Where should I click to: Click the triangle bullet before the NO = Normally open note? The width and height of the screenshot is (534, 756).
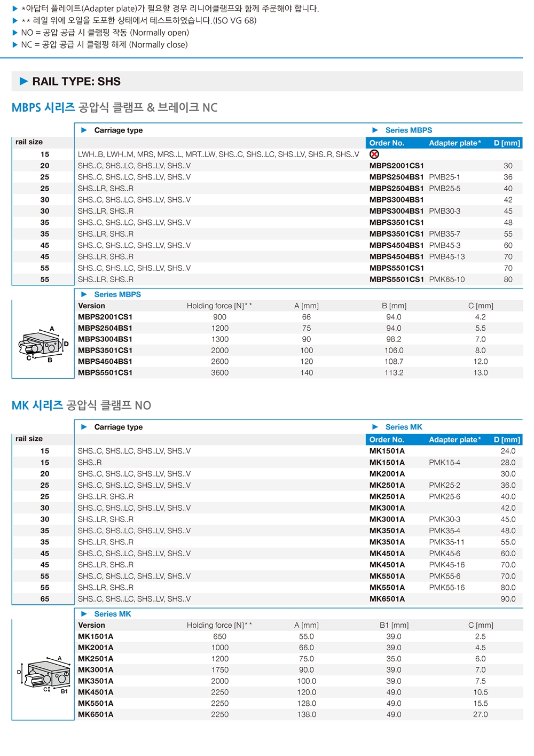[x=15, y=33]
